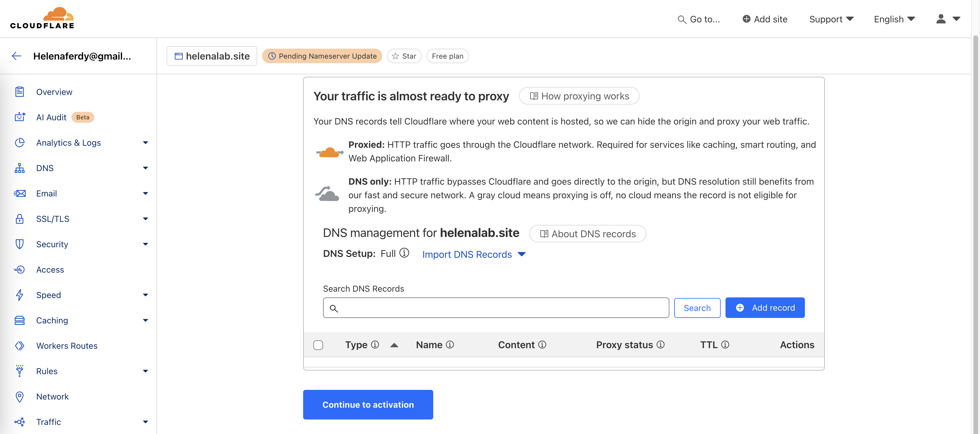Click the Add record button
Viewport: 980px width, 434px height.
(x=765, y=308)
